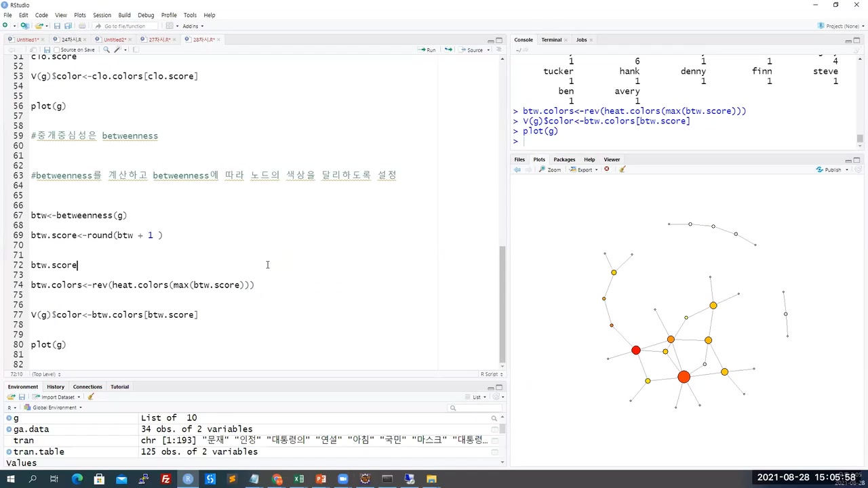Expand the ga.data data frame entry

pos(9,430)
